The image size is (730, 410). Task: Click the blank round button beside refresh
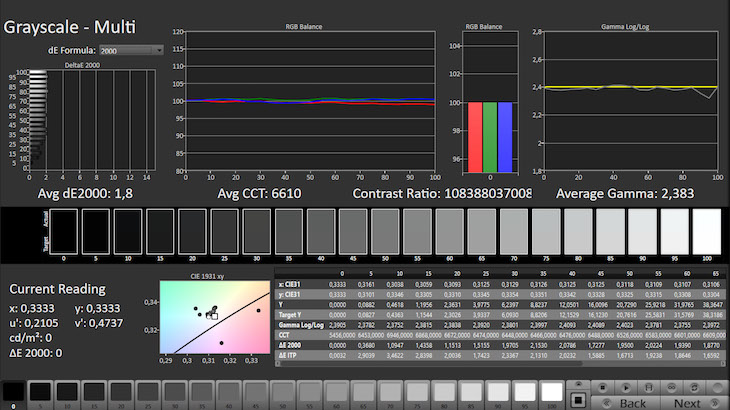coord(717,387)
